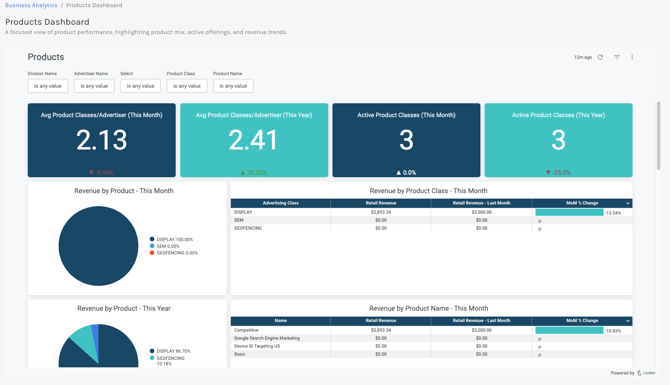Toggle DISPLAY 86.70% legend entry
Viewport: 670px width, 385px height.
tap(170, 351)
